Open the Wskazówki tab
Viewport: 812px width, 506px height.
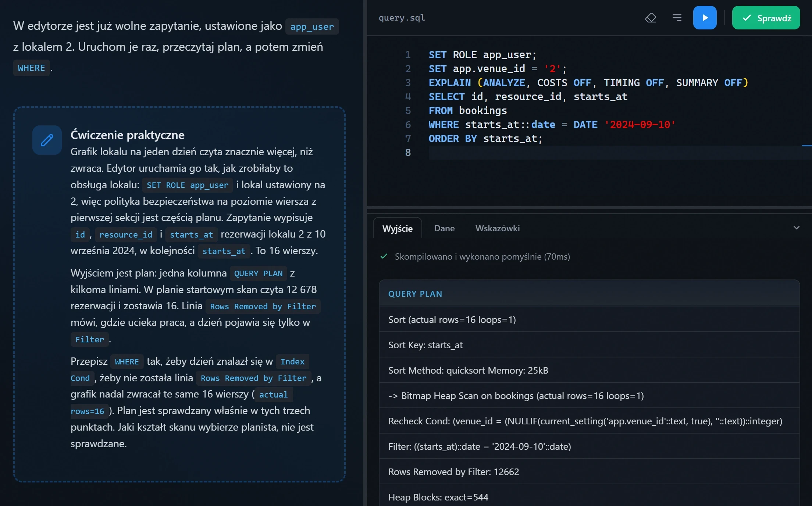[x=498, y=228]
